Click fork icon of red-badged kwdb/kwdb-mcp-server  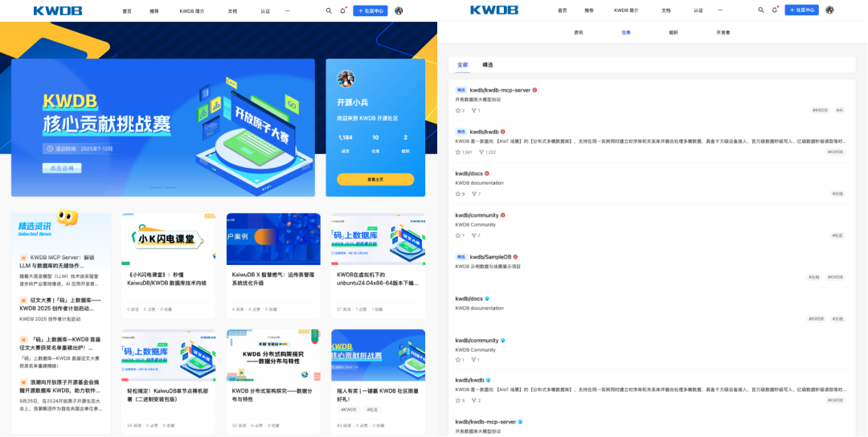474,111
